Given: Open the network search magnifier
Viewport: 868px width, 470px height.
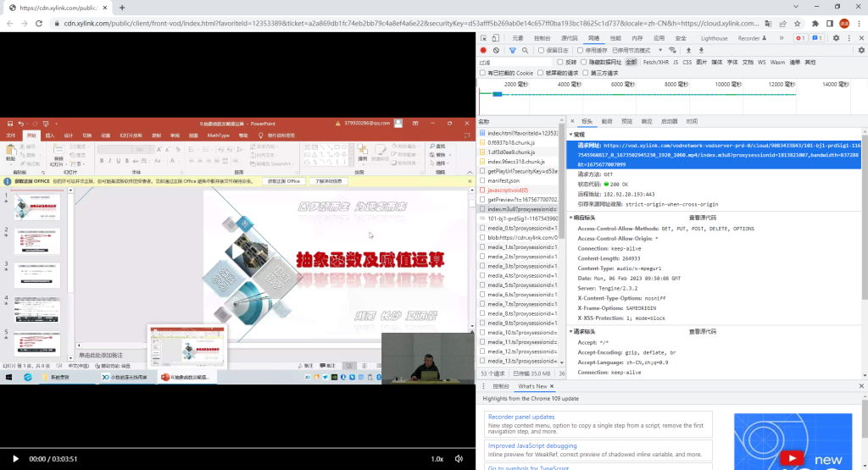Looking at the screenshot, I should (x=524, y=51).
